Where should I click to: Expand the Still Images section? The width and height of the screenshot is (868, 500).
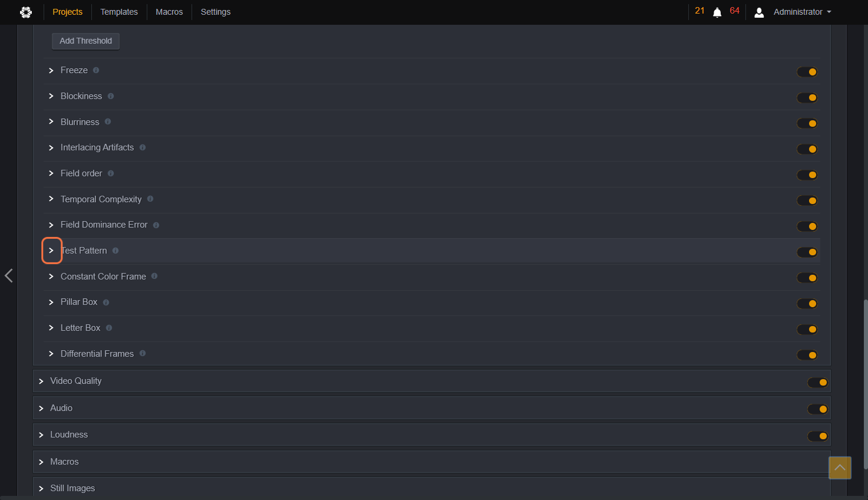coord(41,488)
